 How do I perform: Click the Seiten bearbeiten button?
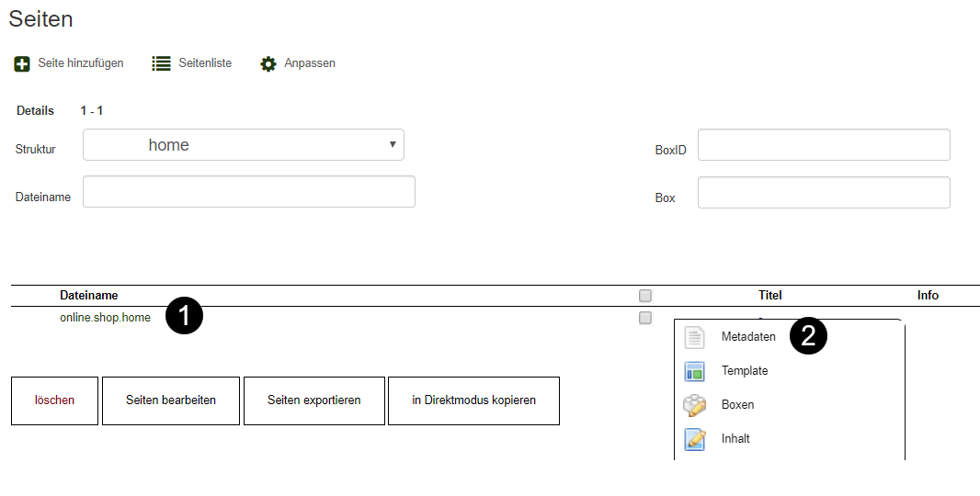click(x=171, y=400)
